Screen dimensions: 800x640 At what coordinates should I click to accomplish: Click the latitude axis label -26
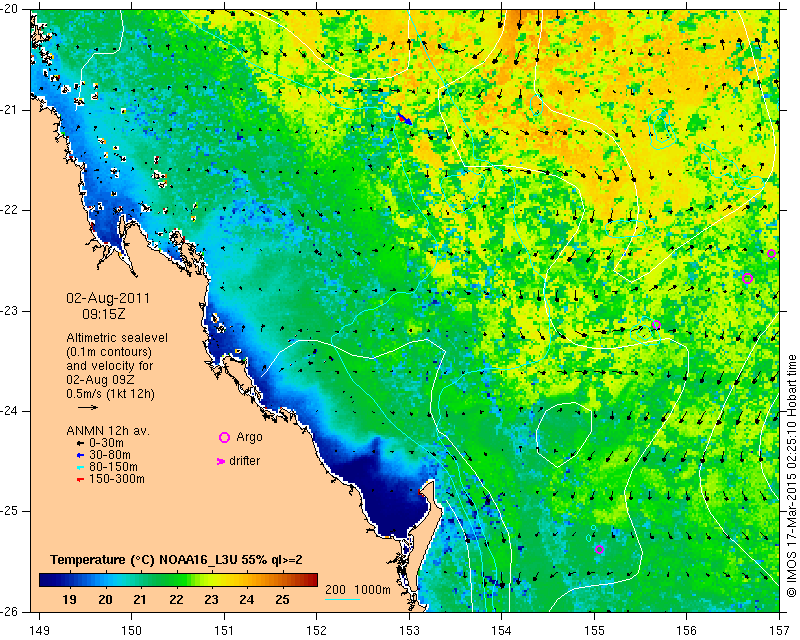pyautogui.click(x=9, y=611)
